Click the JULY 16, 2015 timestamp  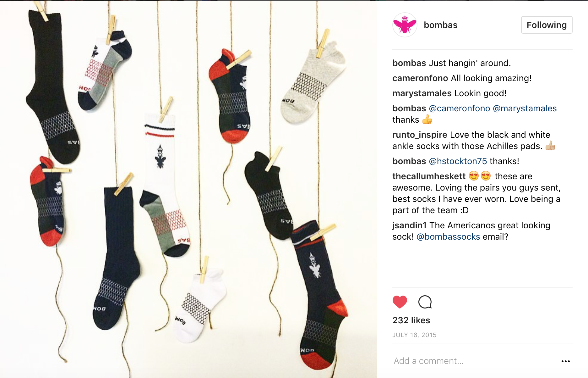(x=414, y=335)
